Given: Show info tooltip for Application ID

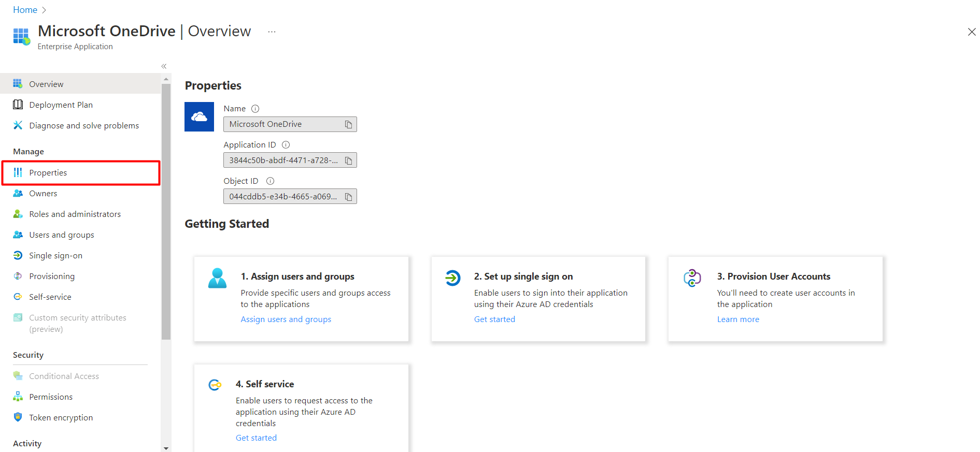Looking at the screenshot, I should coord(286,145).
